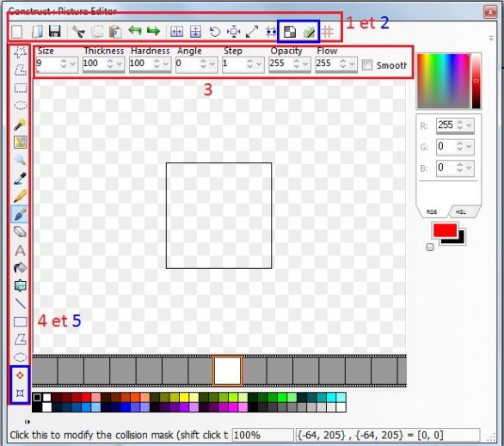Click the New blank image icon
The image size is (504, 446).
16,32
